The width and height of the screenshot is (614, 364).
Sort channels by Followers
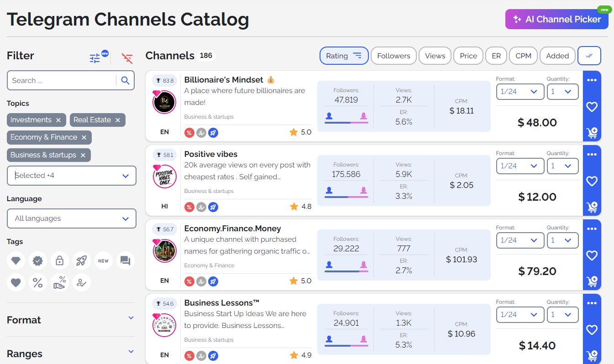click(394, 55)
